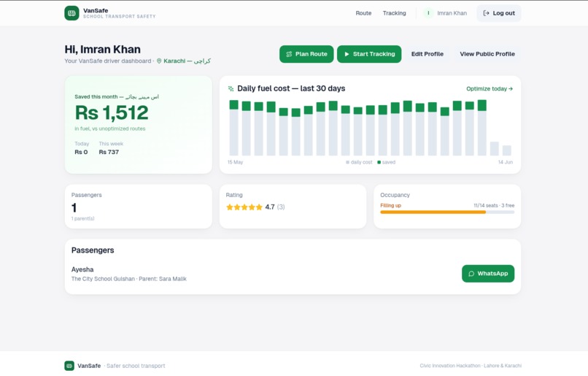The image size is (588, 376).
Task: Open the Route menu item
Action: [363, 13]
